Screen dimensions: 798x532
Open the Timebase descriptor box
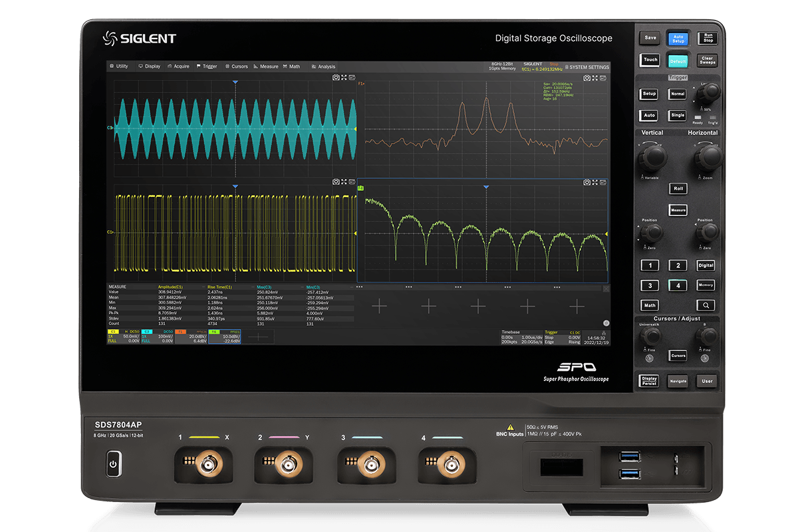tap(521, 336)
